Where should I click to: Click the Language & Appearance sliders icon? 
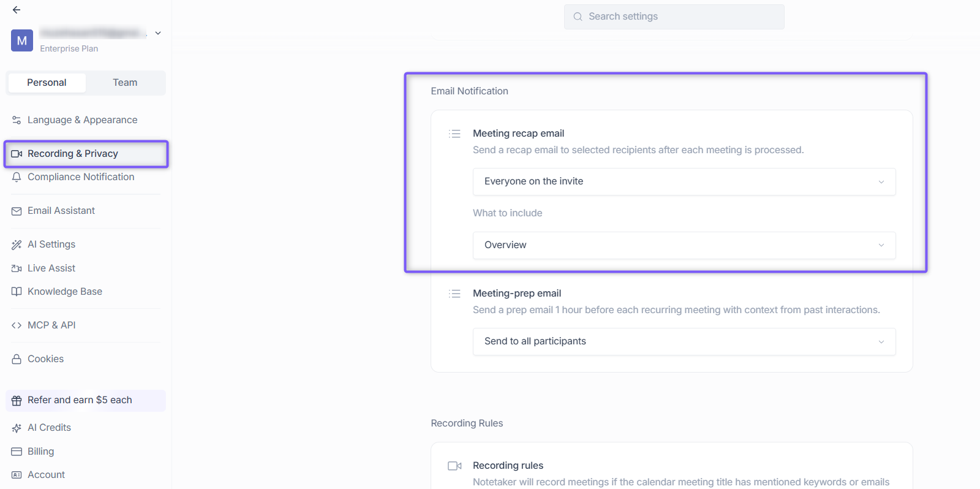(17, 120)
